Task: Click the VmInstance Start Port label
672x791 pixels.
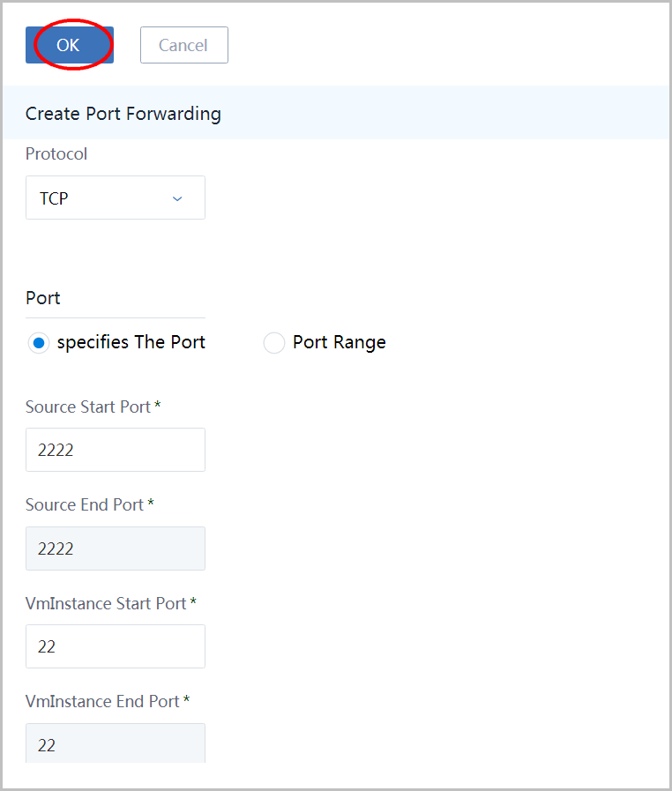Action: [x=106, y=603]
